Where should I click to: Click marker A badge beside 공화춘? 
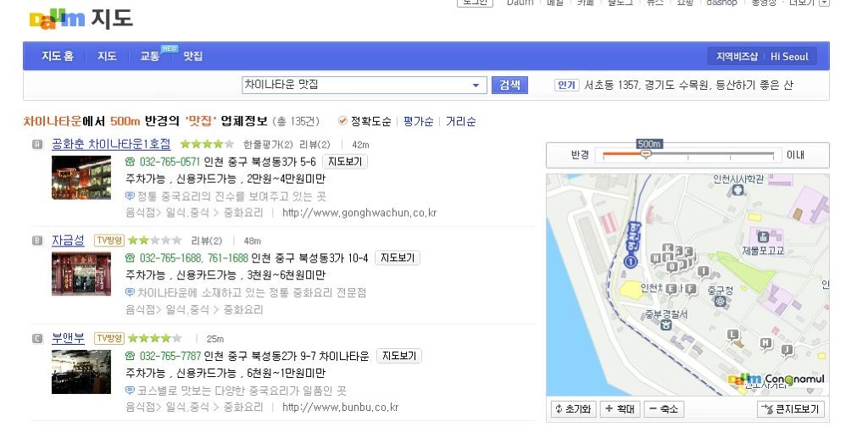[37, 145]
